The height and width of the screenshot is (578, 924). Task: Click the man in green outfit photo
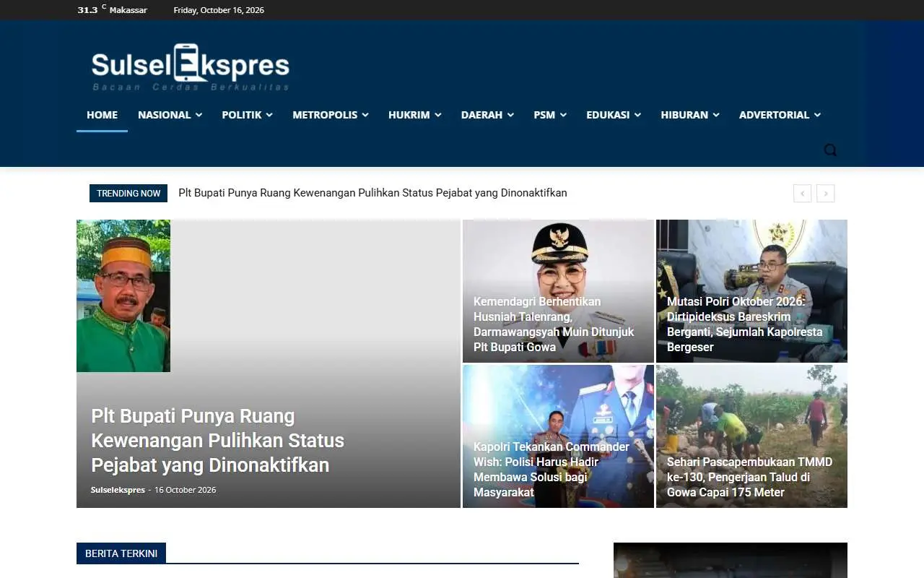point(123,296)
